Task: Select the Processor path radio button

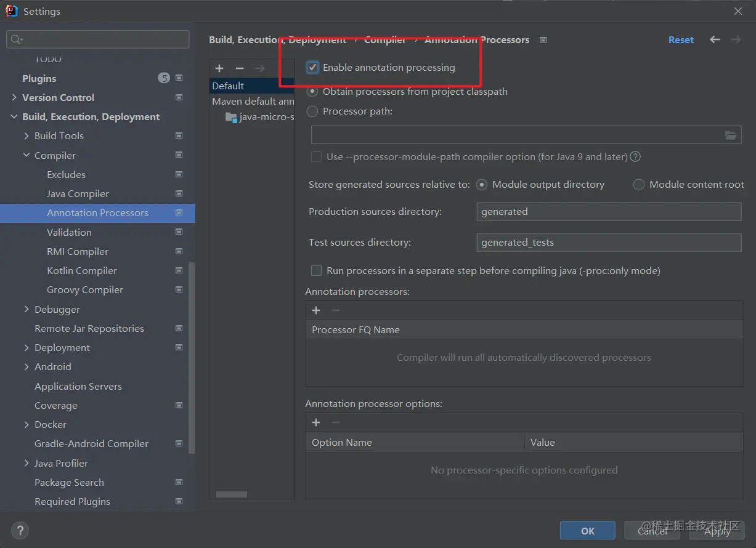Action: tap(312, 111)
